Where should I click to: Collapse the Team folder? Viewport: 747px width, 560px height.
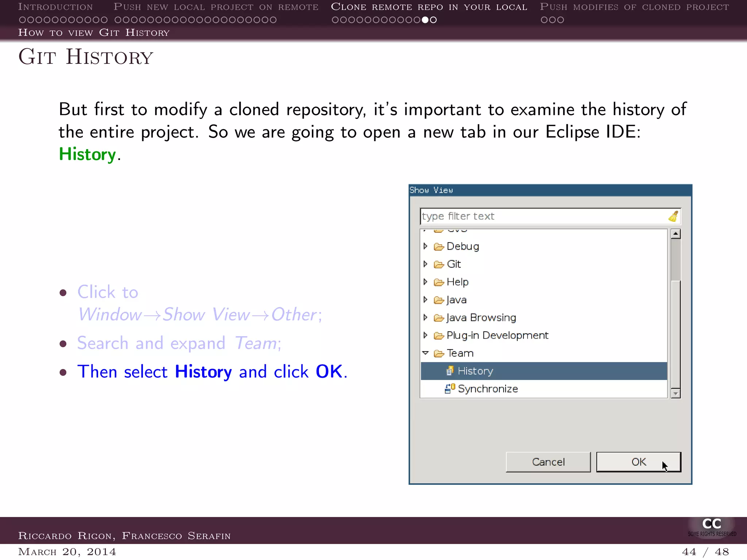tap(425, 353)
